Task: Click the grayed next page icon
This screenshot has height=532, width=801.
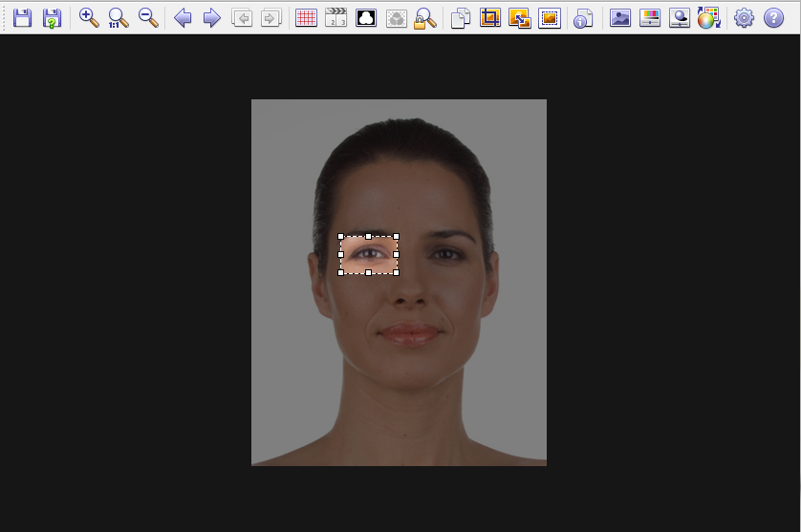Action: [271, 18]
